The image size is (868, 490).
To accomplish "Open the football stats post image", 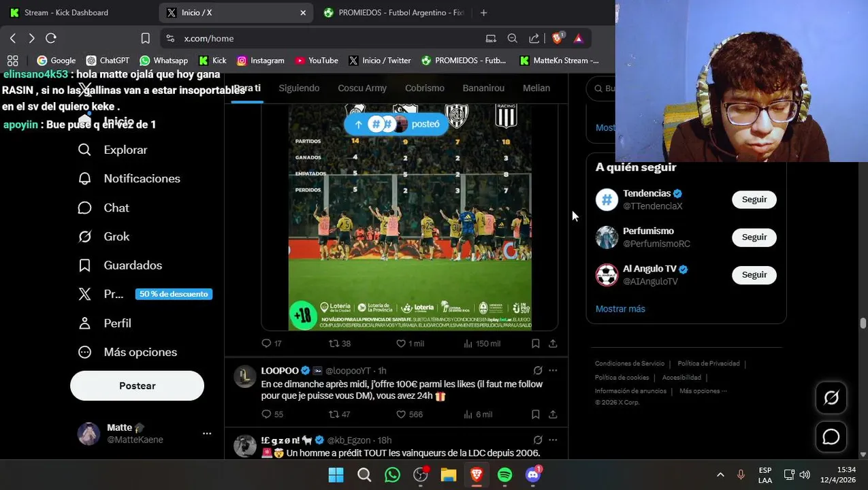I will coord(410,218).
